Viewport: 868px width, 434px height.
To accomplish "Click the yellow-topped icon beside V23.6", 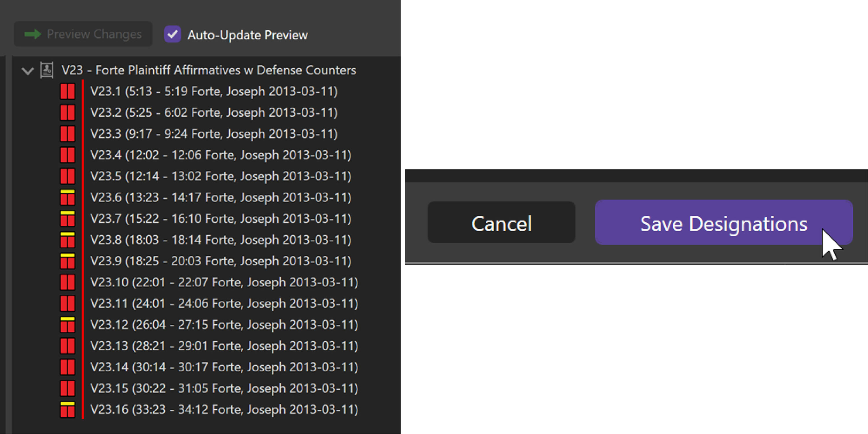I will point(67,197).
